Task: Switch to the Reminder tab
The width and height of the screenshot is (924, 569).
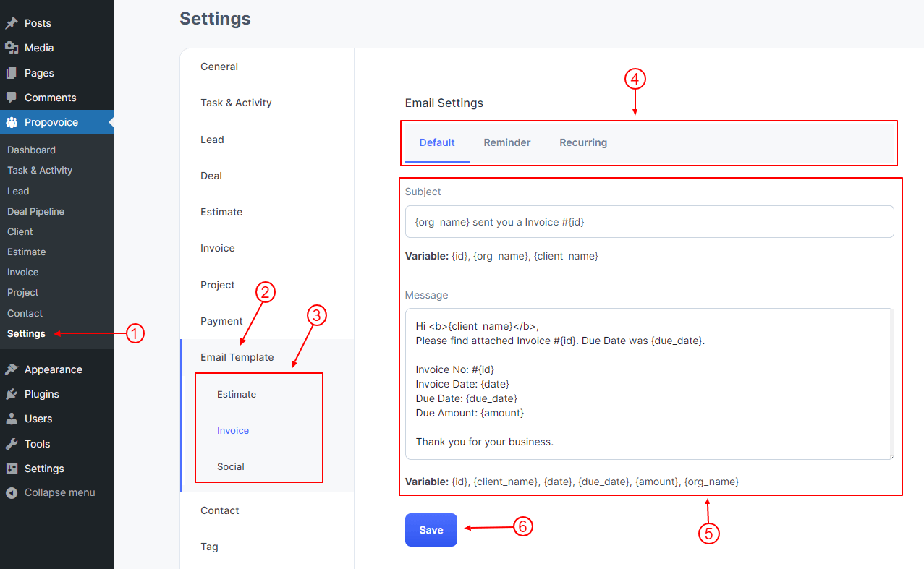Action: (506, 142)
